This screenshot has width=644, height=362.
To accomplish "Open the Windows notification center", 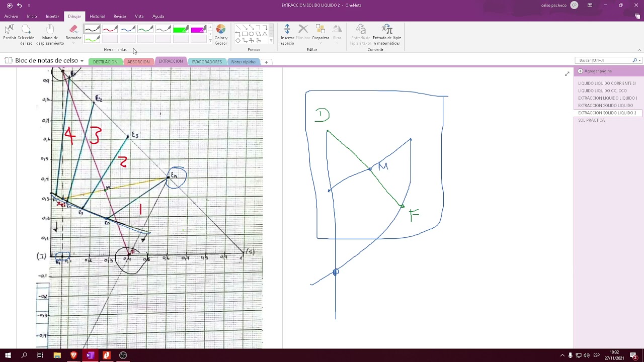I will [x=634, y=355].
